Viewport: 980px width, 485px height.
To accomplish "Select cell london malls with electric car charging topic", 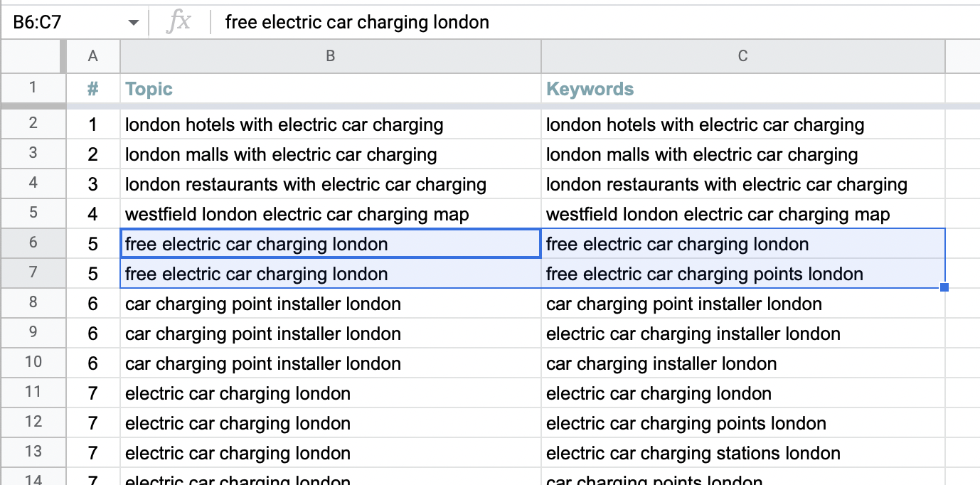I will pos(331,154).
